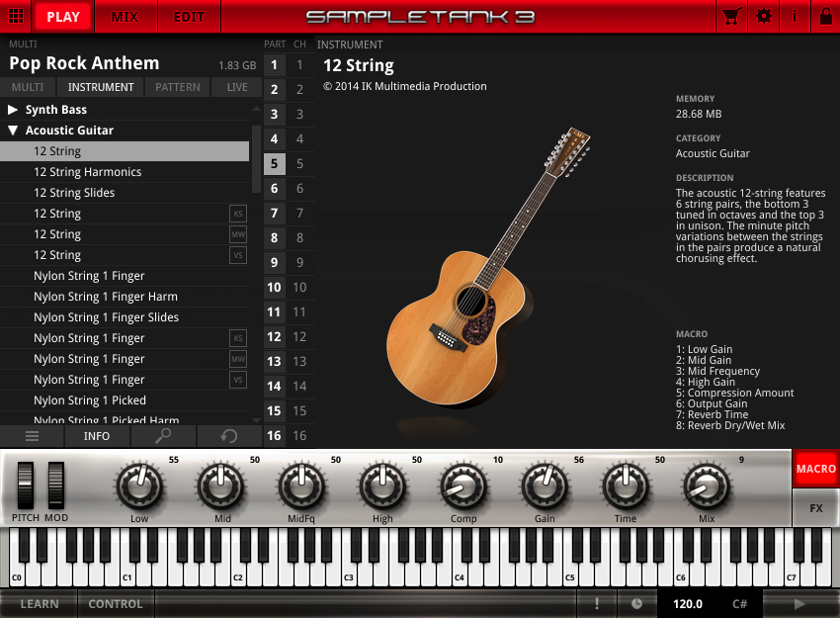
Task: Toggle the FX panel button
Action: point(816,508)
